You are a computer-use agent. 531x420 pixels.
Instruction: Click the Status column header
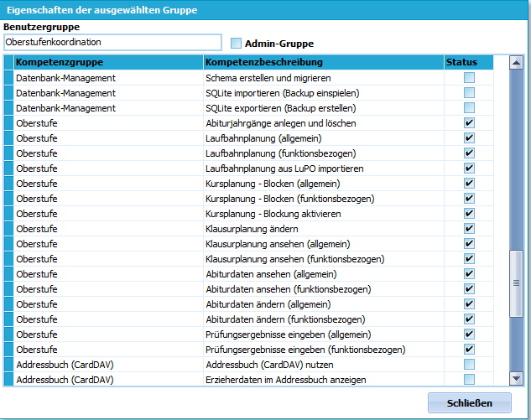click(469, 62)
